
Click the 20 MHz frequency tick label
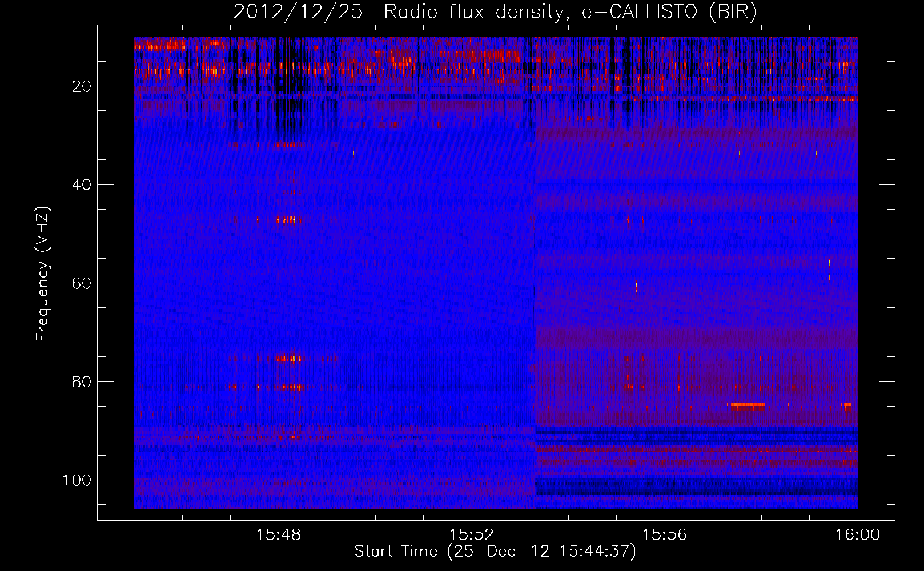82,86
